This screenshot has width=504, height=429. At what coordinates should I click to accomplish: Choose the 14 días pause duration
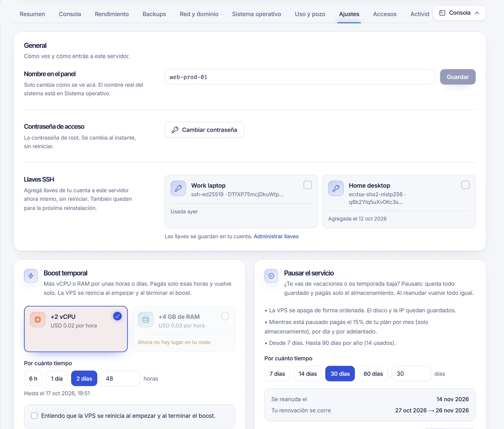(x=308, y=374)
